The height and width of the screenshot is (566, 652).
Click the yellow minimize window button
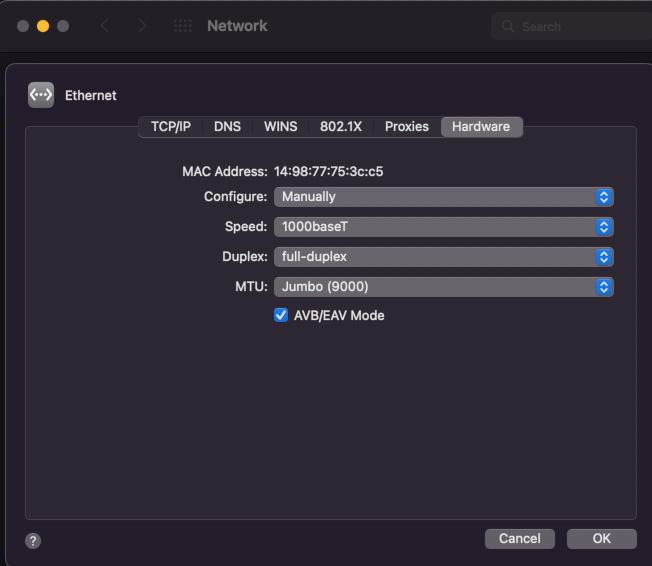coord(43,26)
